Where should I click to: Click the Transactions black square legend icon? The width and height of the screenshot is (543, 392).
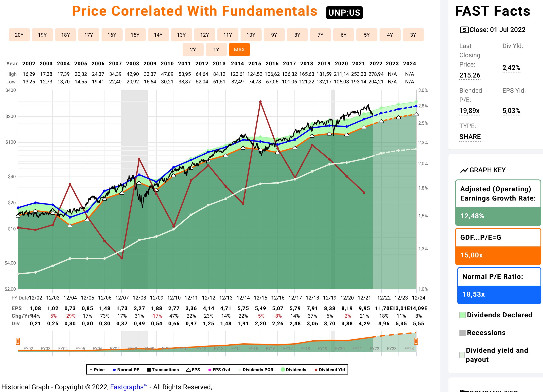[149, 370]
